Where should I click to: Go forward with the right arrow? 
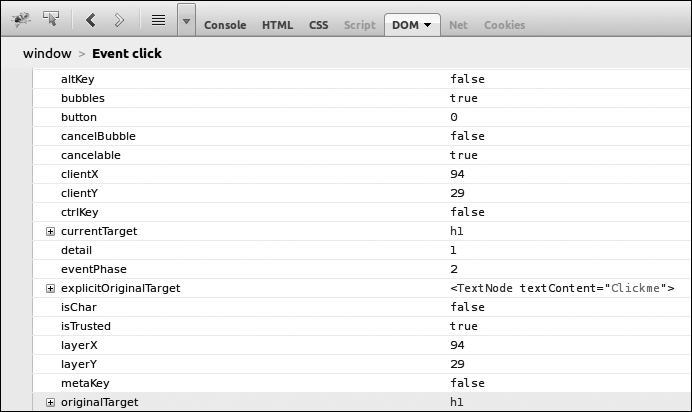pyautogui.click(x=119, y=20)
